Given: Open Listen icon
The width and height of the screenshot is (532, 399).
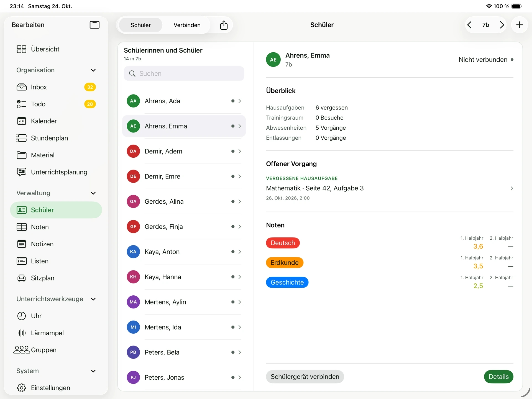Looking at the screenshot, I should [21, 261].
